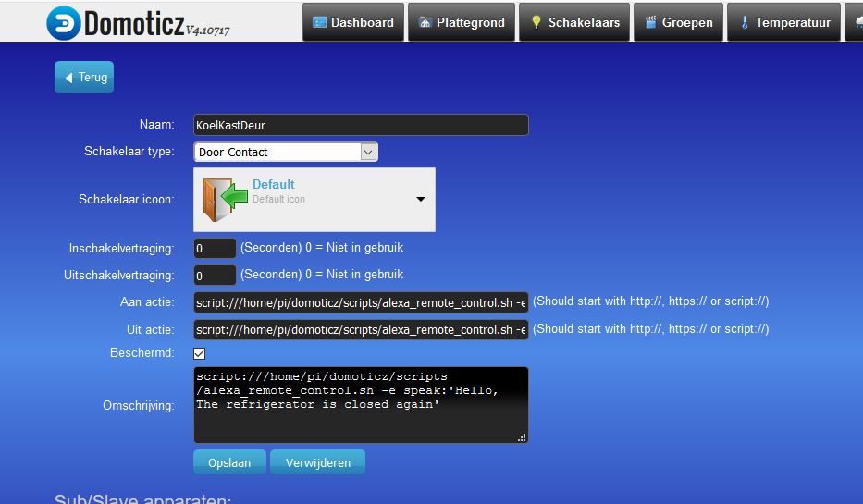Image resolution: width=863 pixels, height=504 pixels.
Task: Click the Domoticz V4.10717 version text
Action: (207, 30)
